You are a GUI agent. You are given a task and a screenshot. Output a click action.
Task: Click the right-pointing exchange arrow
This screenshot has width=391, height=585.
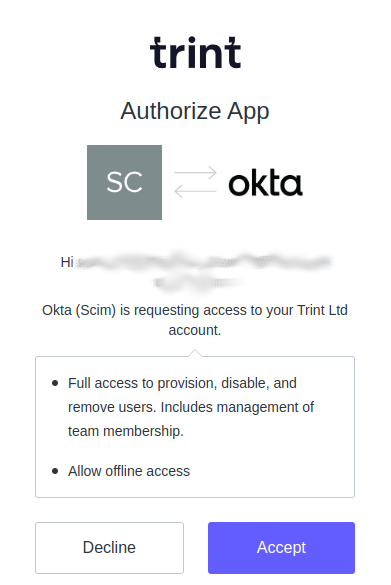coord(196,173)
